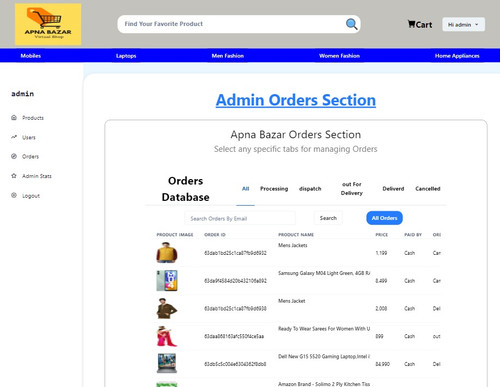The image size is (500, 387).
Task: Click the PAID BY column header
Action: pos(413,235)
